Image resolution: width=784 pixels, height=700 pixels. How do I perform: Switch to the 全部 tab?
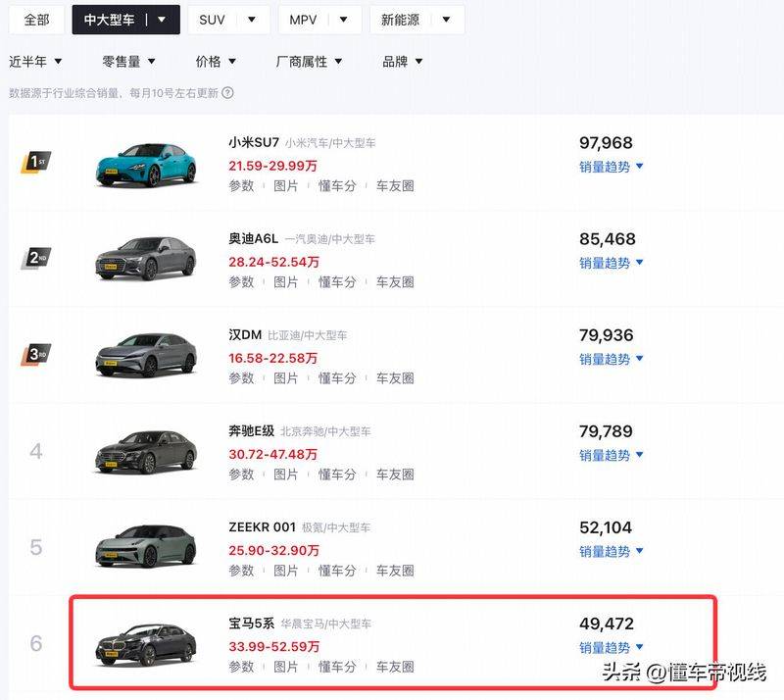(x=35, y=19)
